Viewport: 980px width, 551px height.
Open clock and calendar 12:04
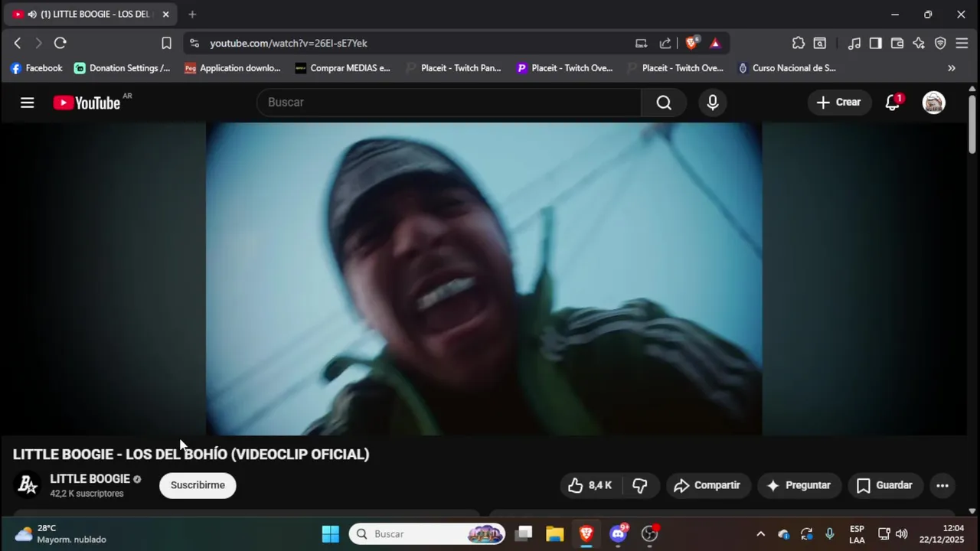[x=942, y=534]
